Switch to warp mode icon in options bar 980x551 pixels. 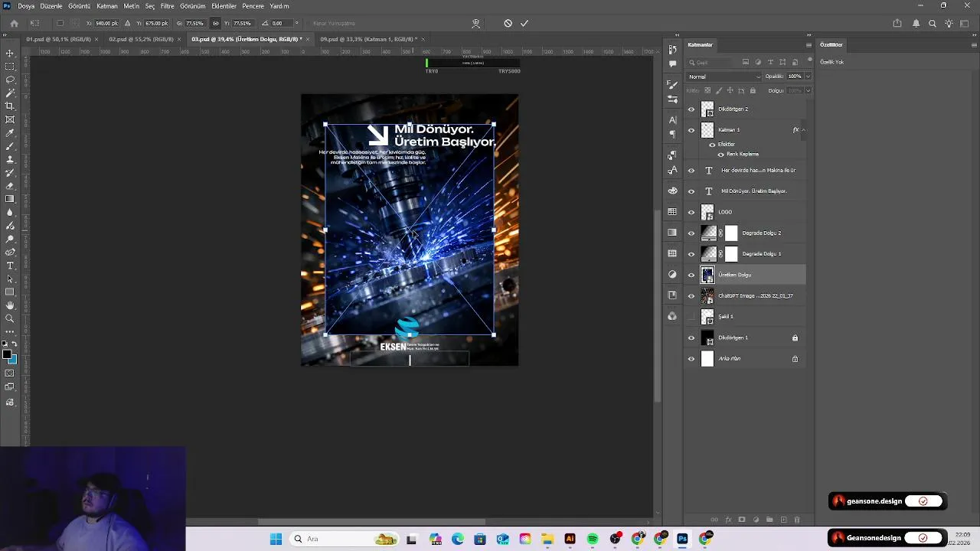click(475, 23)
